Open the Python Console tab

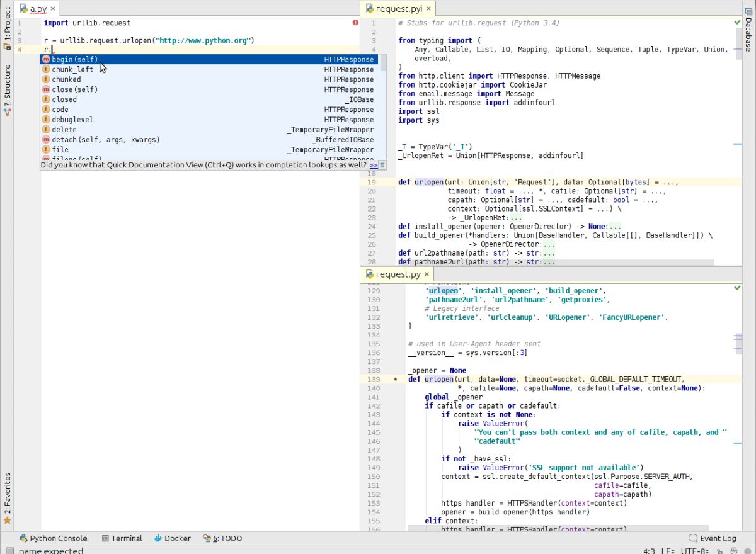[x=54, y=538]
